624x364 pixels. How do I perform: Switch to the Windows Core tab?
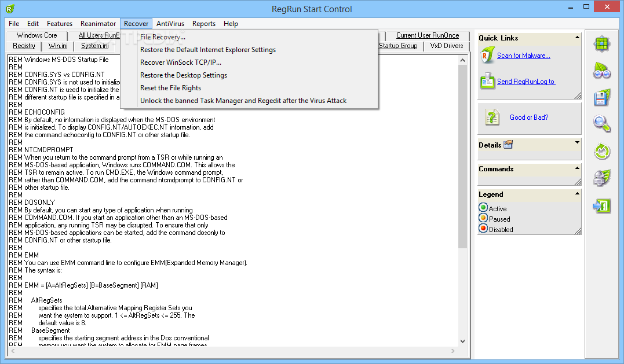[37, 35]
